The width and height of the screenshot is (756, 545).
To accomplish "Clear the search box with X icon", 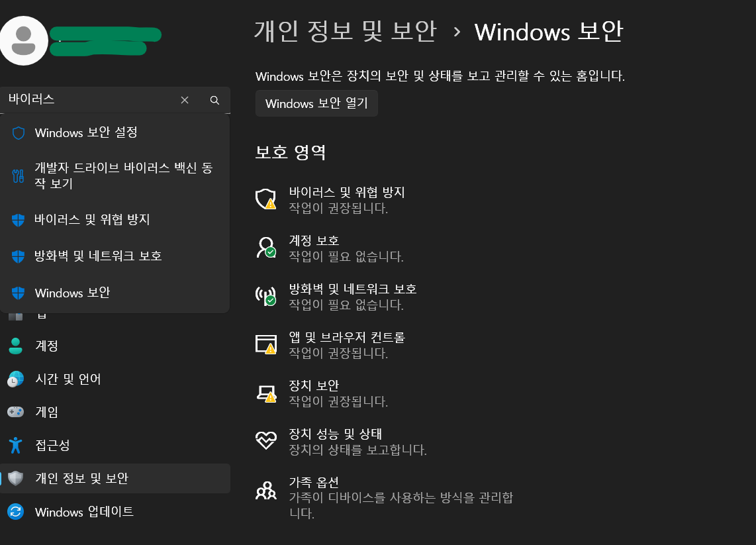I will [185, 100].
